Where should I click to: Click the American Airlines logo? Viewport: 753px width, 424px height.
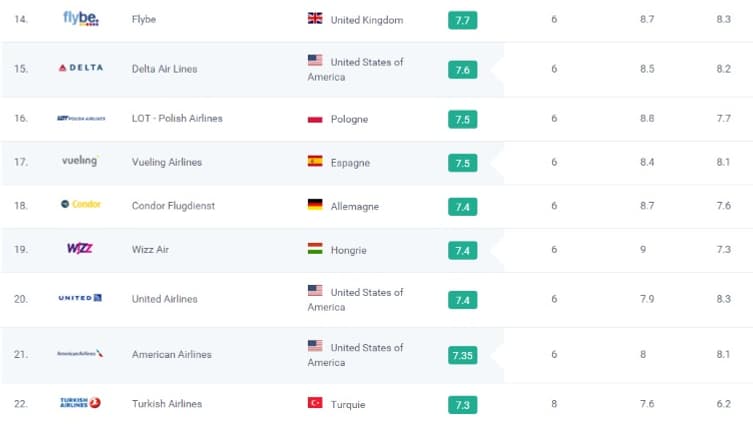[80, 353]
